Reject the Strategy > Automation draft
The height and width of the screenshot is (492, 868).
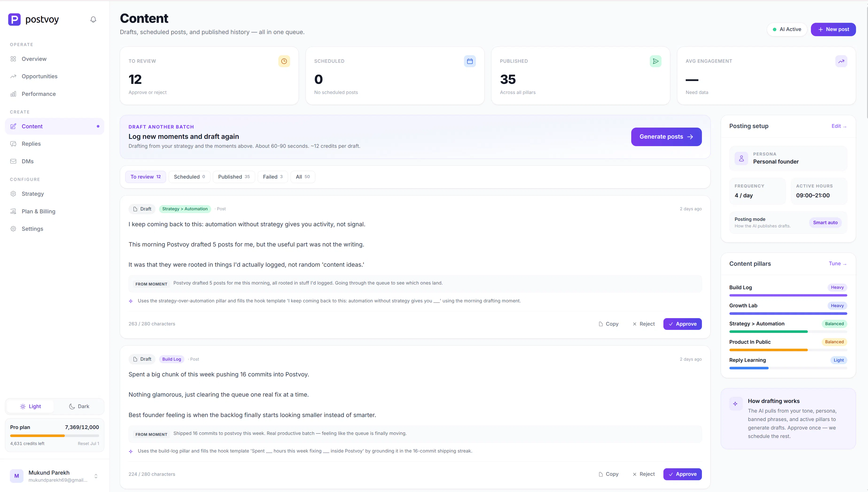pos(644,324)
